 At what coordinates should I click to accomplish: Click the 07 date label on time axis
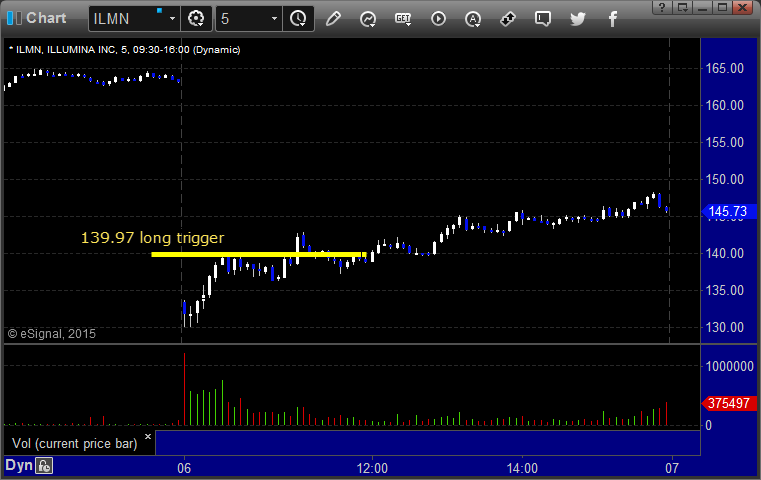(x=672, y=468)
